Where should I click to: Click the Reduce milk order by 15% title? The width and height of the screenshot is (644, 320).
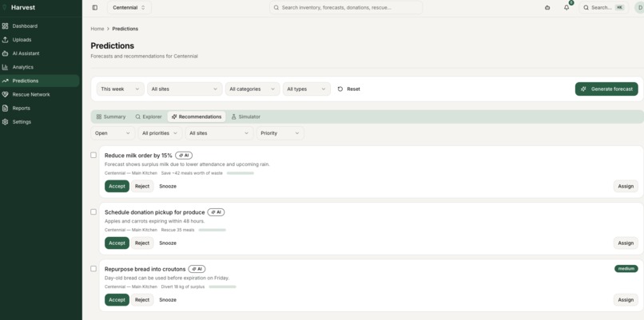[138, 156]
